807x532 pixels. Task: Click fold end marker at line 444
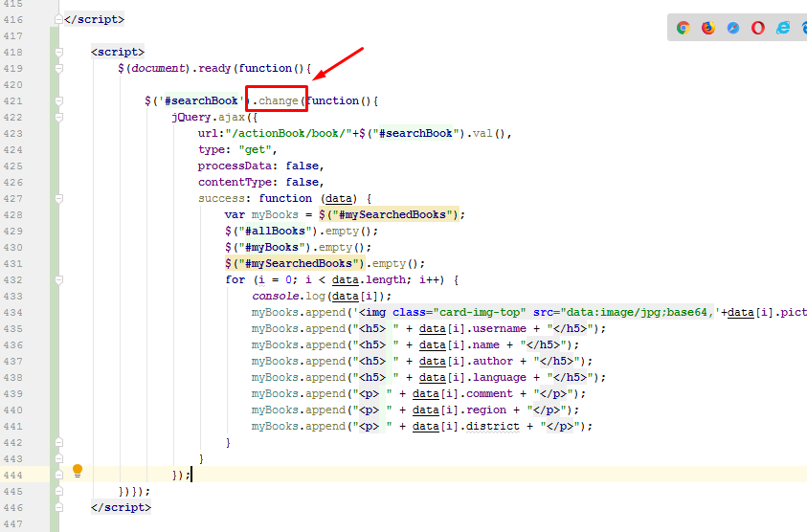click(x=59, y=475)
